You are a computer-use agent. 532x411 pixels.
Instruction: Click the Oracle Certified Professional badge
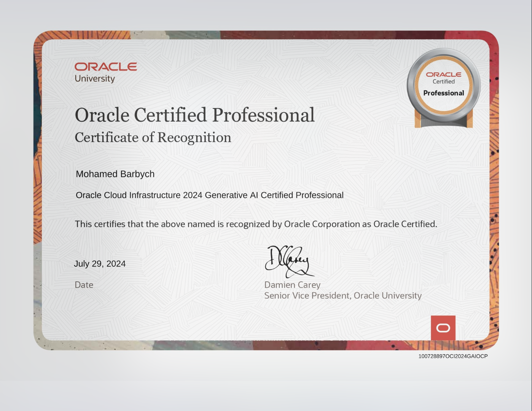tap(444, 88)
